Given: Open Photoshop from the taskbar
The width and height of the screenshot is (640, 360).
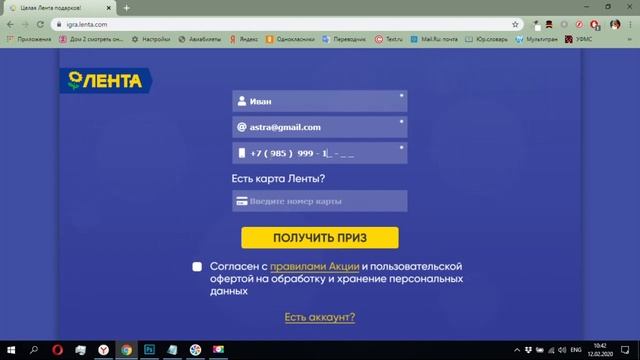Looking at the screenshot, I should (149, 350).
